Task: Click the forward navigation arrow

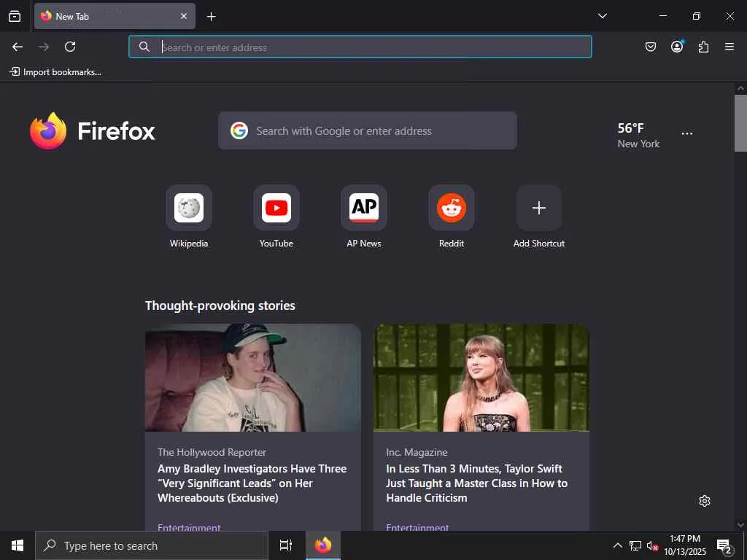Action: point(44,47)
